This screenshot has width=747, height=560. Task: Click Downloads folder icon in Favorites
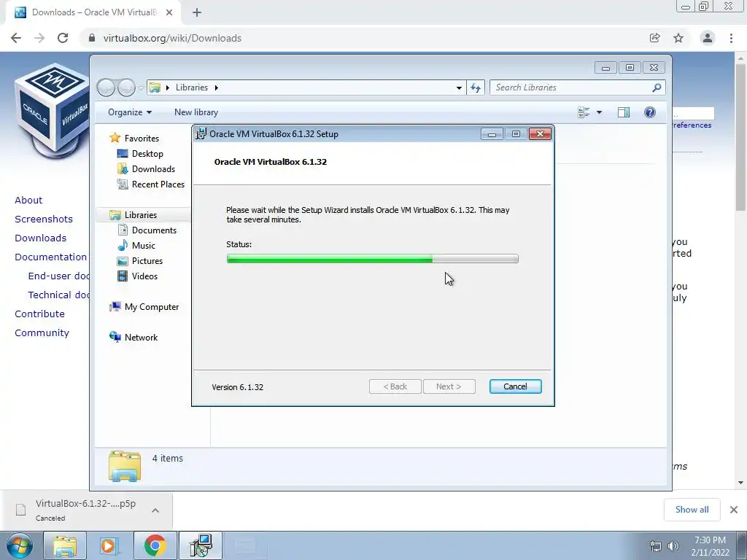(x=123, y=169)
